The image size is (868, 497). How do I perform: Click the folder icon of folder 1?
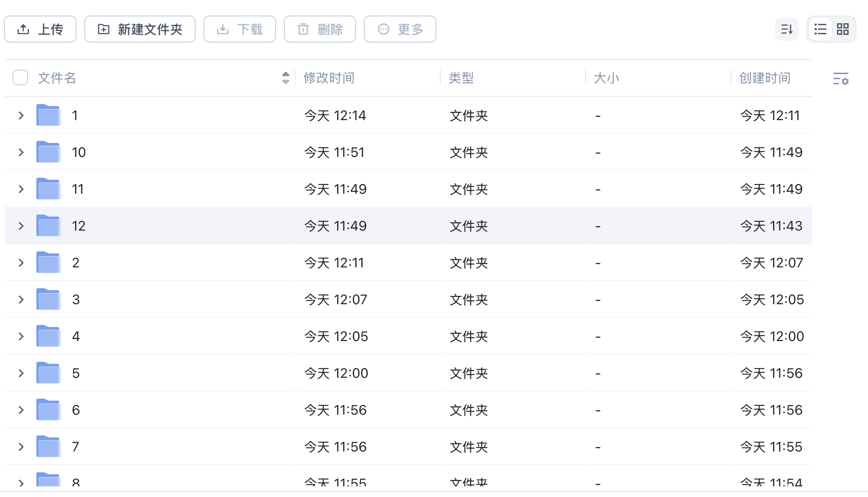(48, 115)
